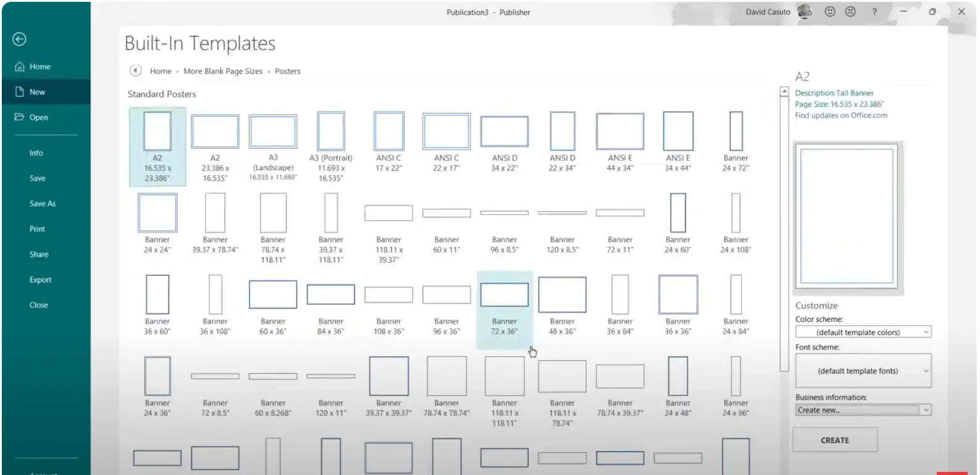Open the Color scheme dropdown
Image resolution: width=980 pixels, height=475 pixels.
click(863, 332)
